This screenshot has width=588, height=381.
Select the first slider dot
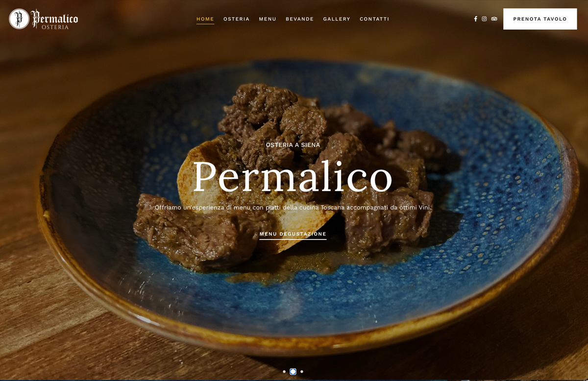click(x=284, y=372)
